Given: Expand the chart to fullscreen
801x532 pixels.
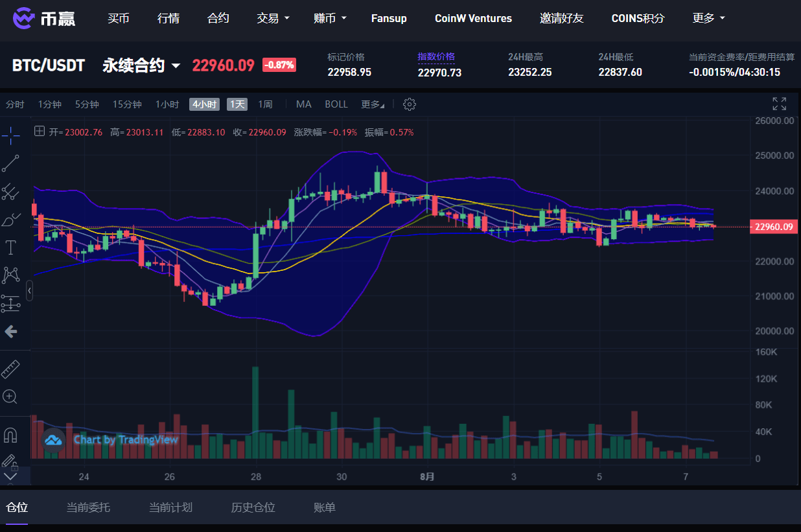Looking at the screenshot, I should pos(778,102).
